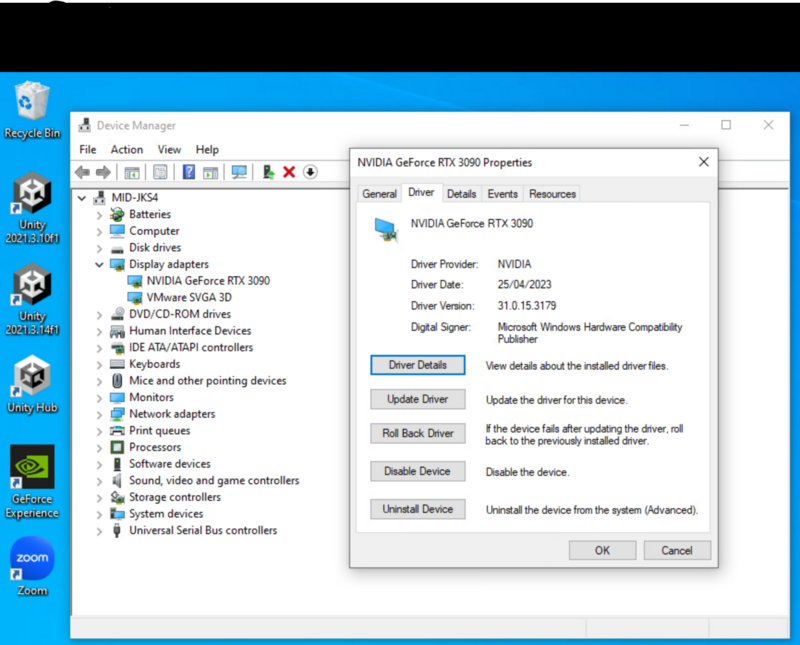Click the Roll Back Driver button
The width and height of the screenshot is (800, 645).
click(417, 433)
